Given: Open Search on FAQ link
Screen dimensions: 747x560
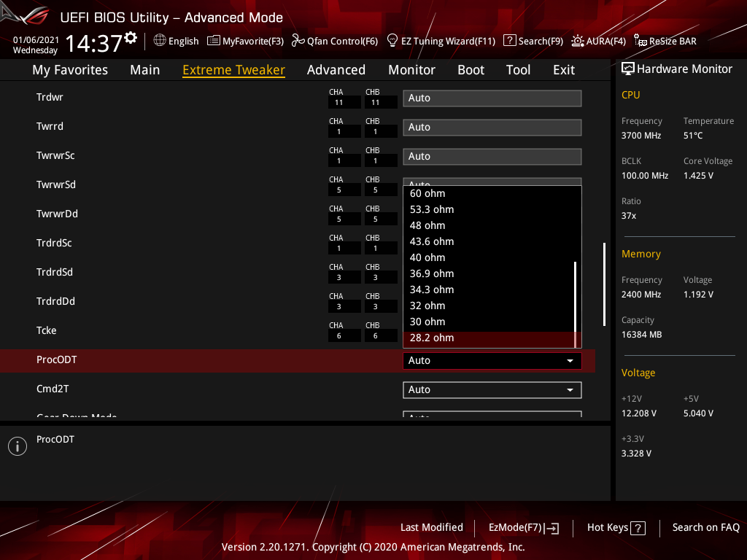Looking at the screenshot, I should 705,528.
